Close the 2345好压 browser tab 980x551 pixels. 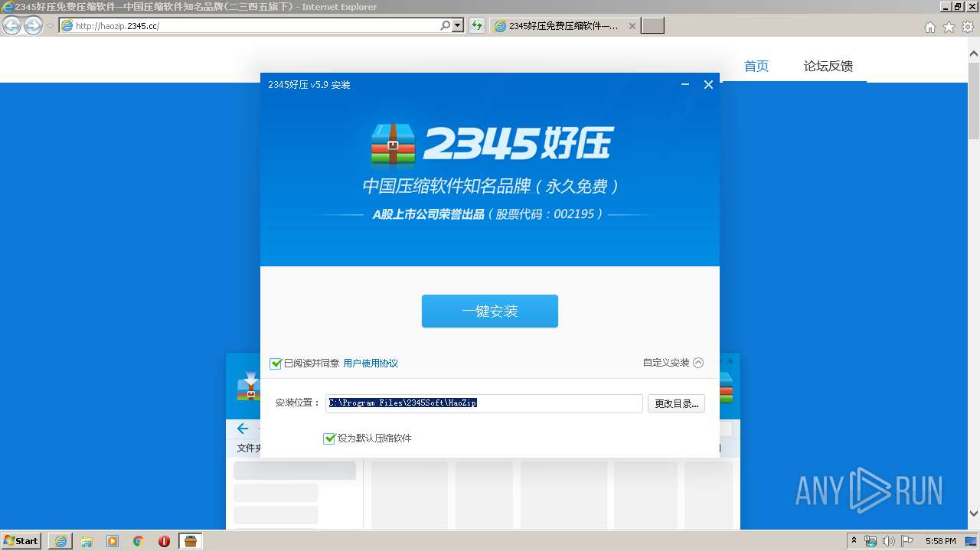tap(632, 26)
